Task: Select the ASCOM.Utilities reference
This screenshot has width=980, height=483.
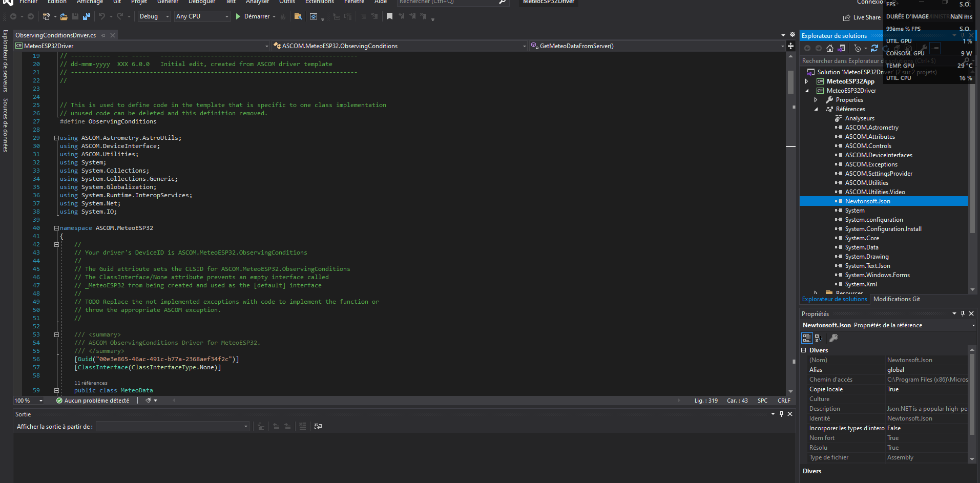Action: [x=867, y=183]
